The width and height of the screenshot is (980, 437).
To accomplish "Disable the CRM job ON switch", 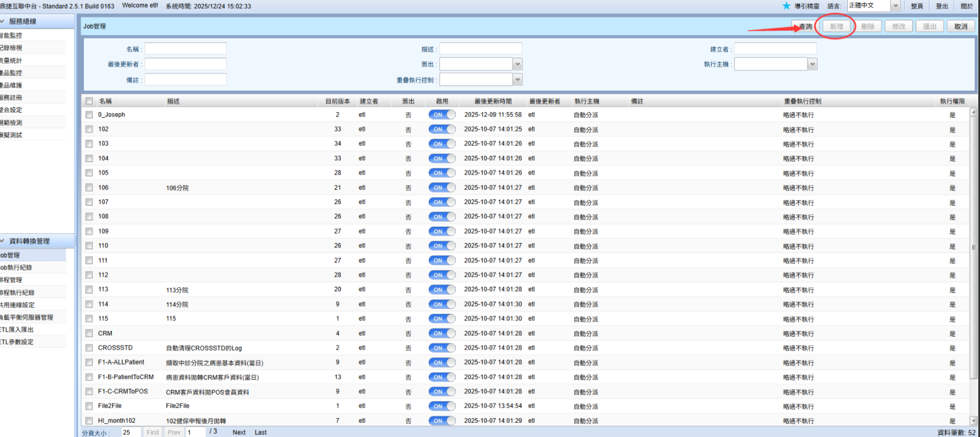I will pyautogui.click(x=442, y=333).
